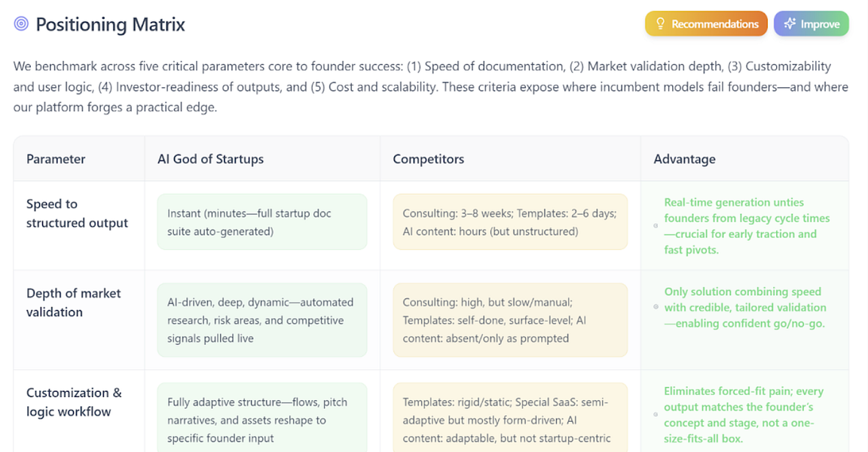Click the target icon beside Positioning Matrix
The image size is (868, 452).
[20, 23]
